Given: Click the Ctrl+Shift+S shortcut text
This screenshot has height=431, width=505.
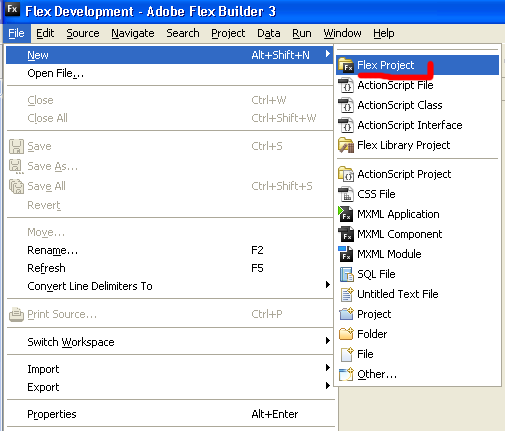Looking at the screenshot, I should [x=282, y=186].
